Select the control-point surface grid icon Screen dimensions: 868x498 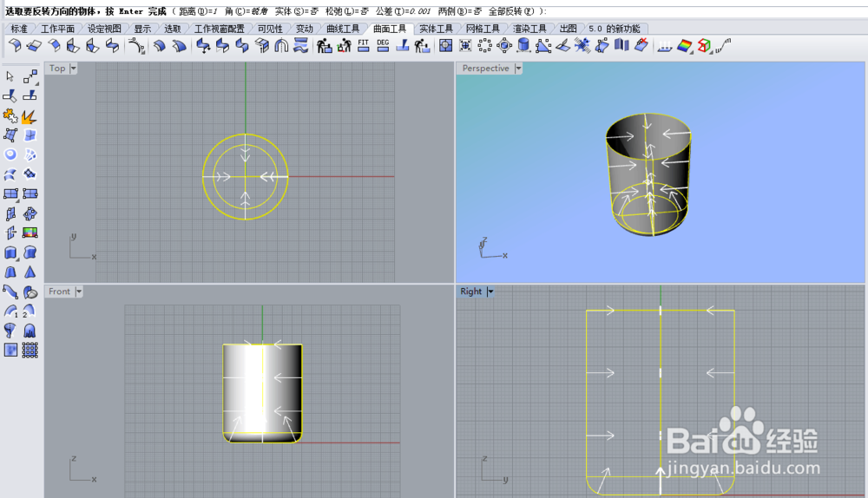click(x=10, y=135)
